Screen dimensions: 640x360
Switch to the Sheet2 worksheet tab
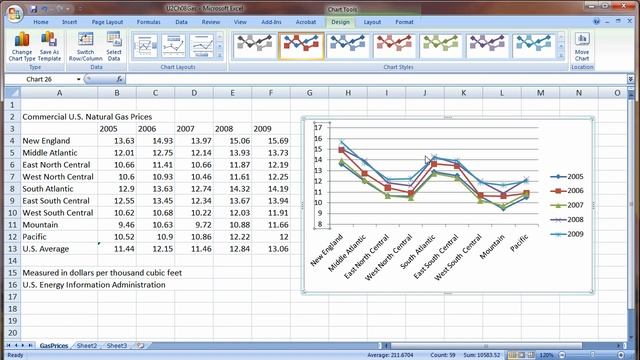tap(87, 346)
